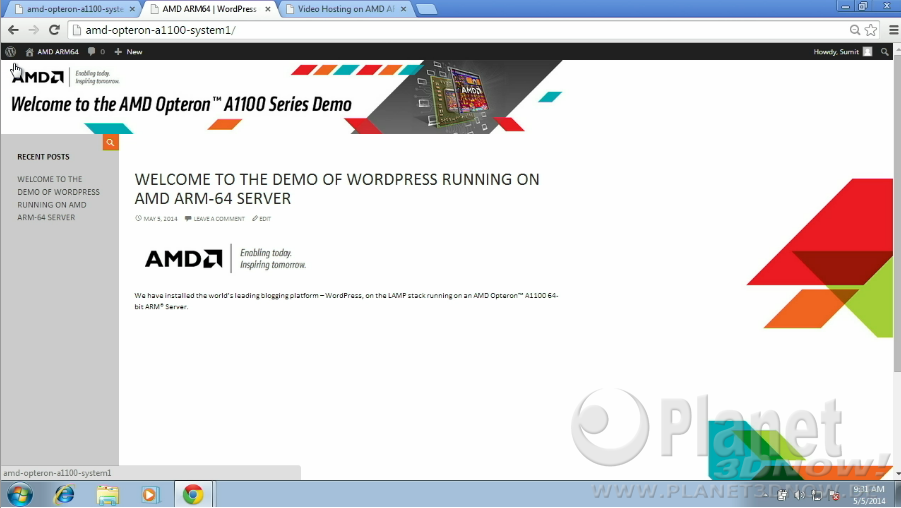Open the orange search toggle button
The image size is (901, 508).
coord(110,142)
